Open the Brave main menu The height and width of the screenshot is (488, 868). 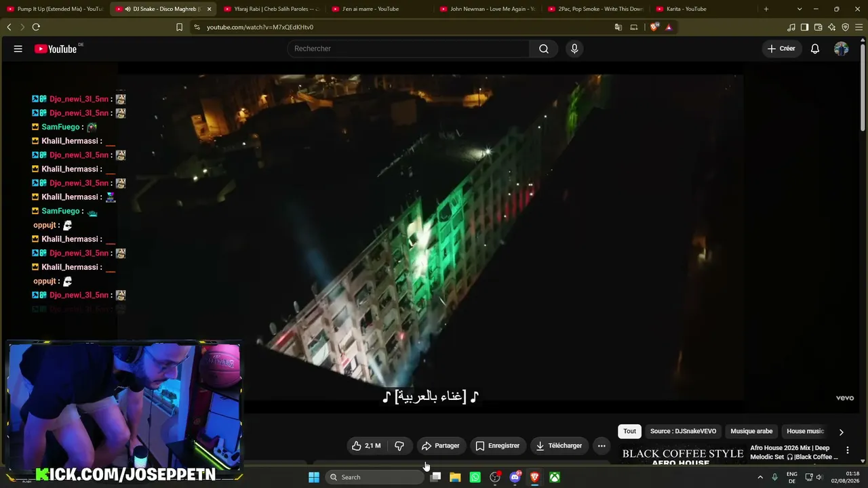coord(859,27)
